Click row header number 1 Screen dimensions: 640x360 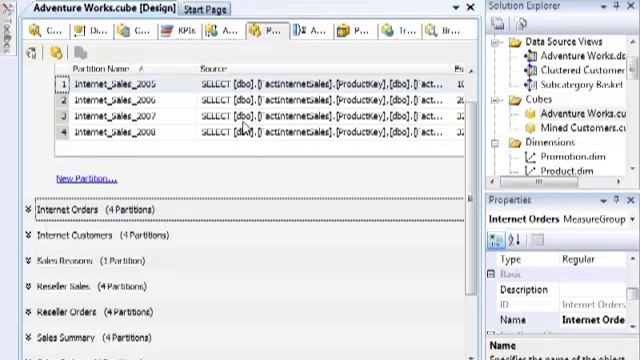62,84
